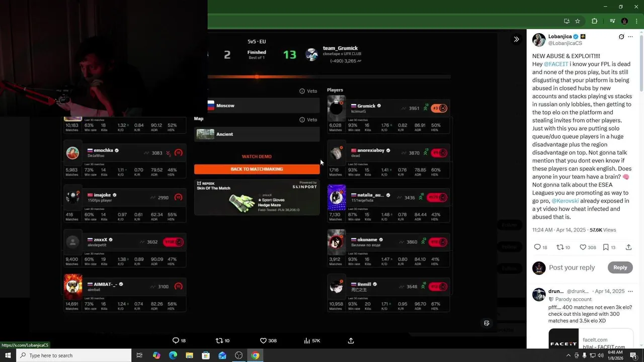
Task: Bookmark the tweet via the icon showing 13
Action: (x=606, y=247)
